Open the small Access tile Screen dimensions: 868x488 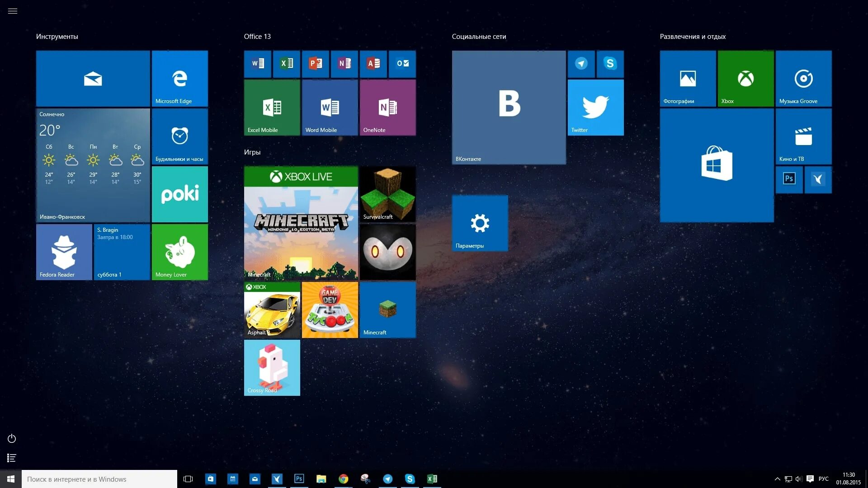[373, 64]
